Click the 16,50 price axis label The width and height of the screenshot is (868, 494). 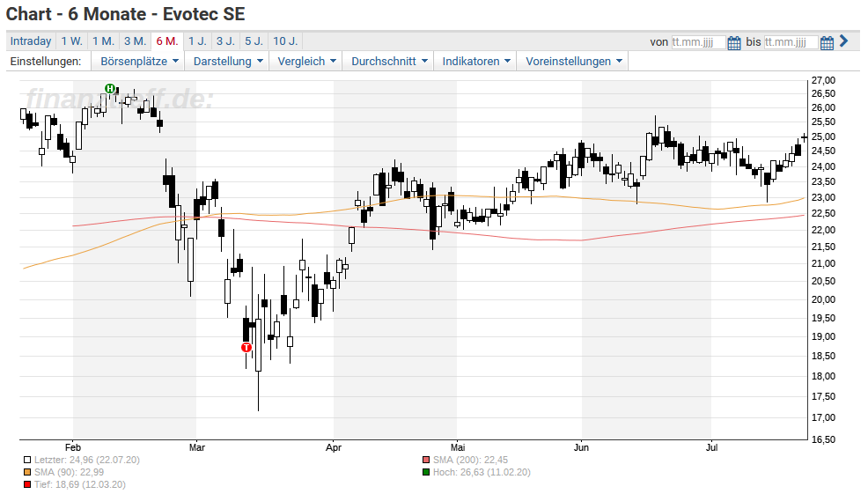[823, 439]
